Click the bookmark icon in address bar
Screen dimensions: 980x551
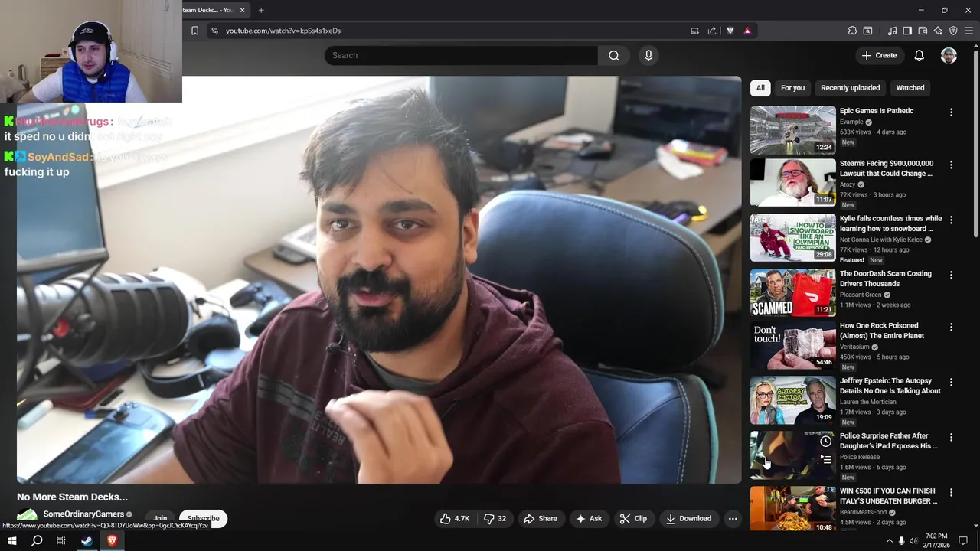click(194, 31)
